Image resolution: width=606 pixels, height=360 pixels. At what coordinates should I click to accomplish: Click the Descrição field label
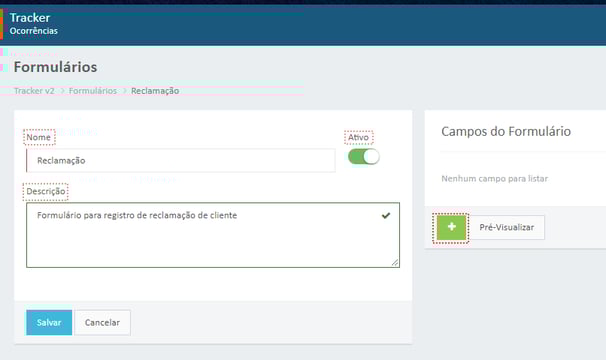(46, 191)
